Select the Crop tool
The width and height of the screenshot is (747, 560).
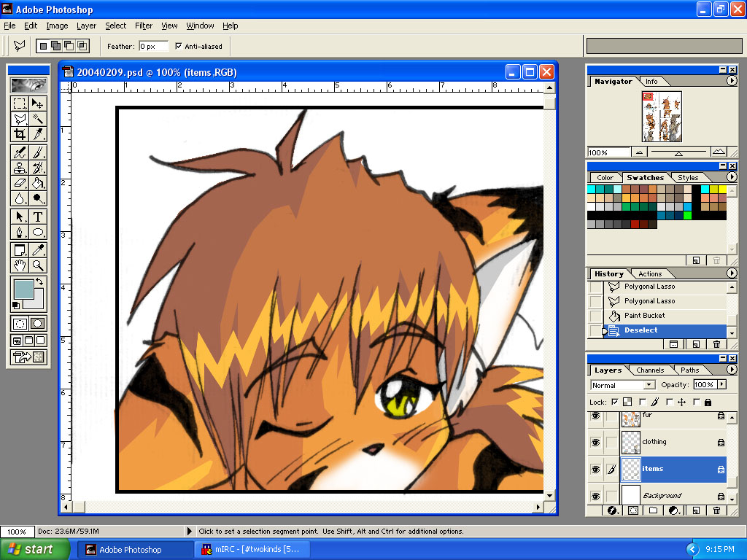(x=20, y=134)
